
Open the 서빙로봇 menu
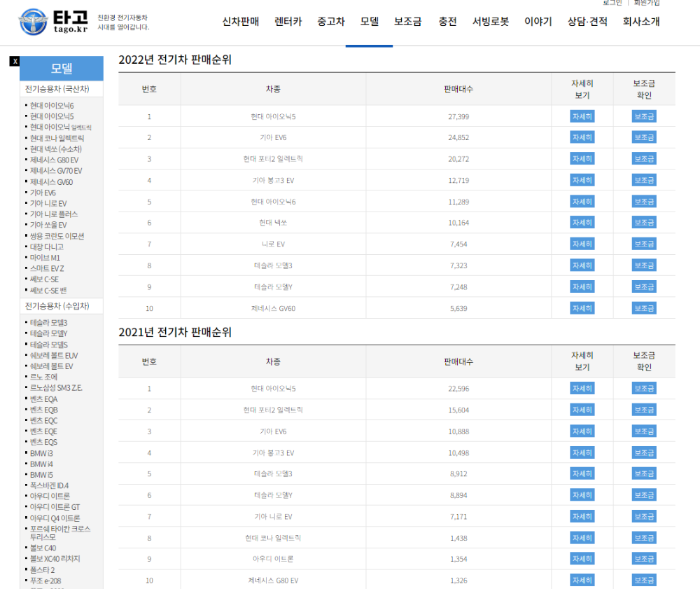coord(491,22)
